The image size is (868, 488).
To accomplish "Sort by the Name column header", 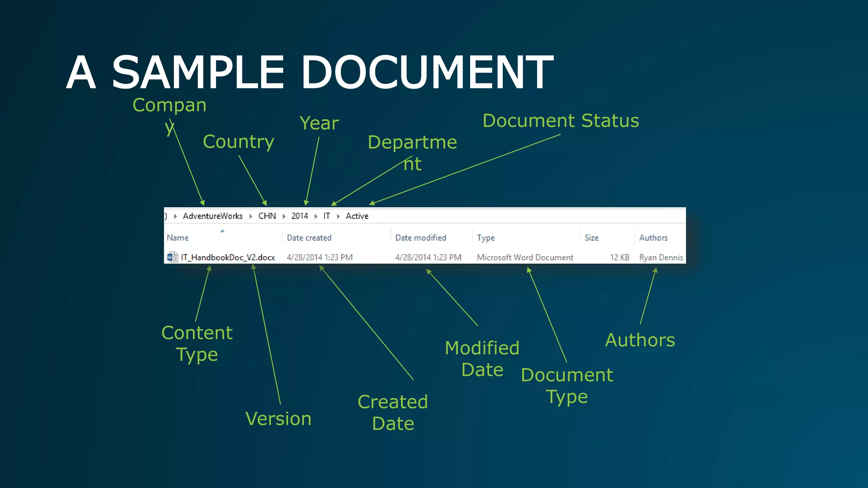I will 178,238.
